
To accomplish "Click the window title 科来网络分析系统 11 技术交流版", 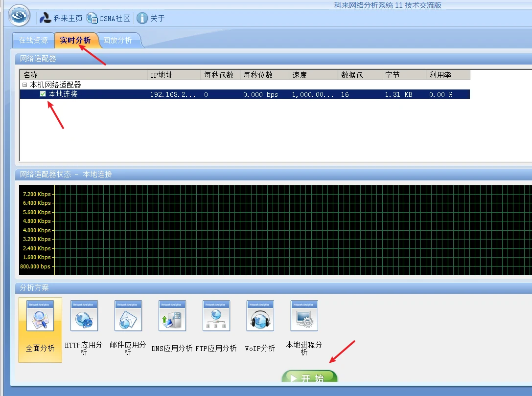I will [388, 5].
